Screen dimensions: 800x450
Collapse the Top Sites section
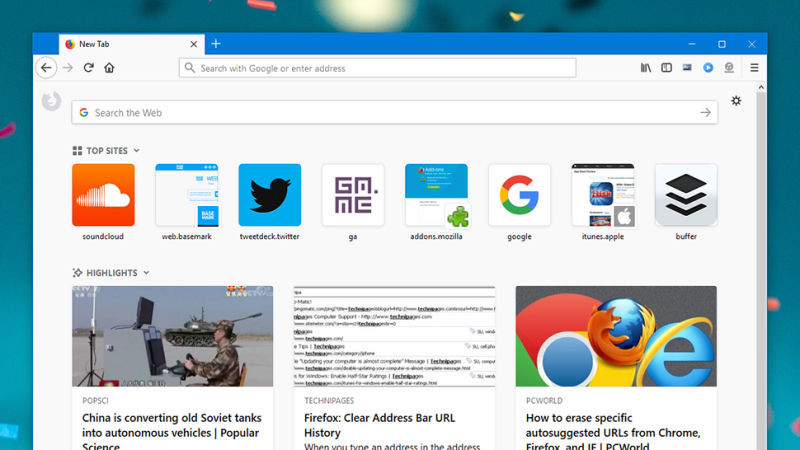(x=137, y=151)
